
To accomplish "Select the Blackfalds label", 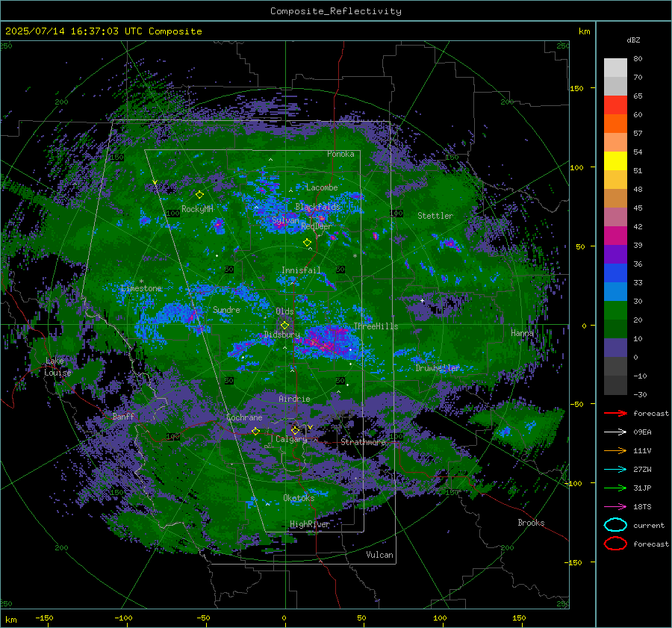I will [317, 207].
